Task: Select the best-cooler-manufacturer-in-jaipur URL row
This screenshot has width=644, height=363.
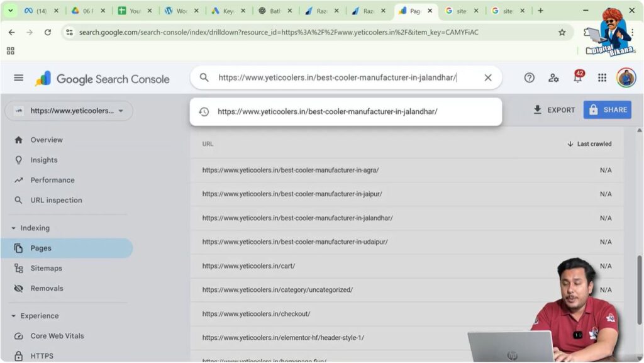Action: coord(407,194)
